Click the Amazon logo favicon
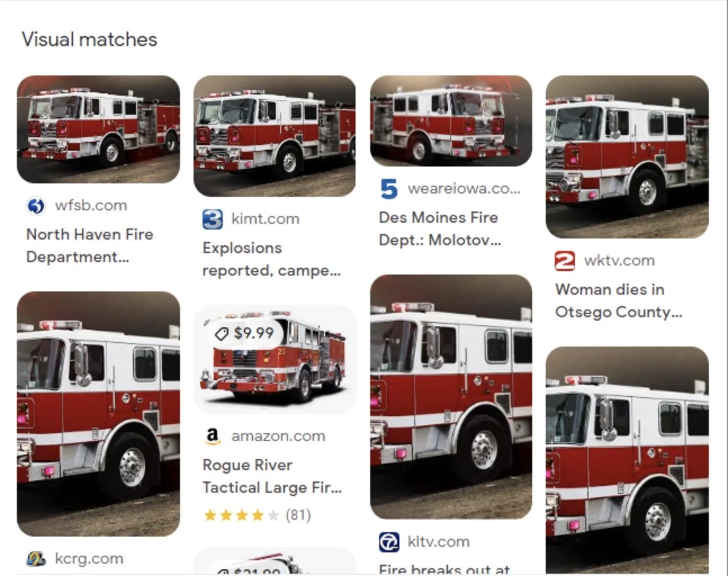 212,436
